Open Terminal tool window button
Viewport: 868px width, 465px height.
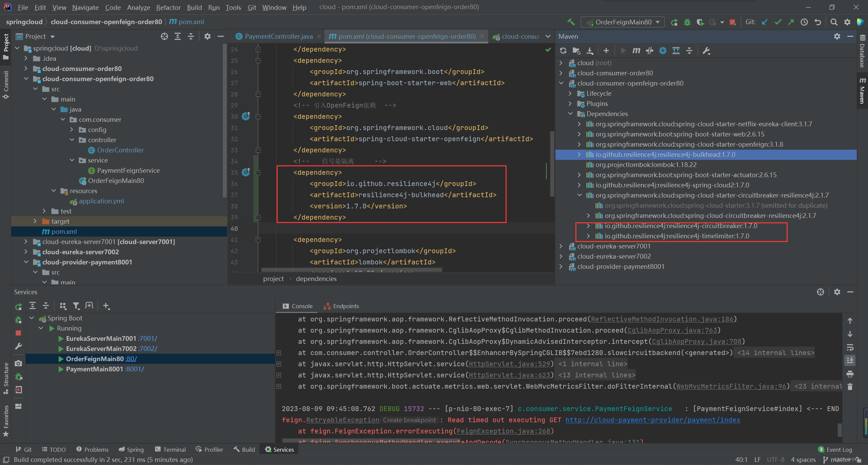[170, 449]
